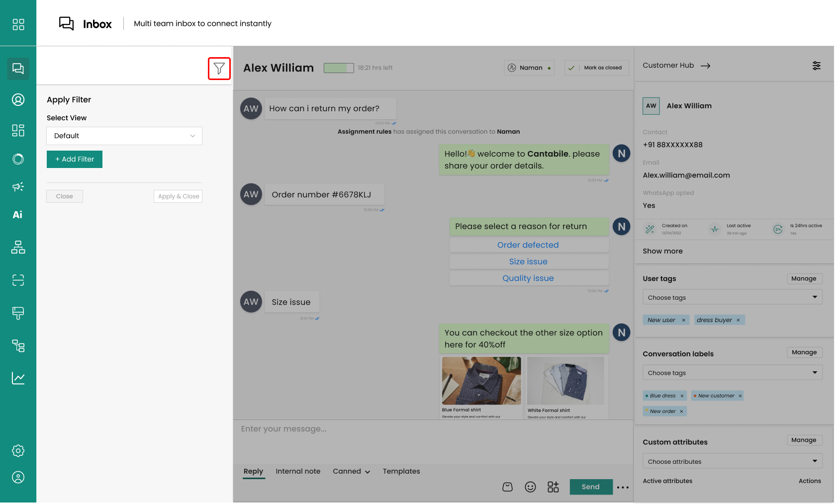Click Show more in customer details

[x=662, y=251]
